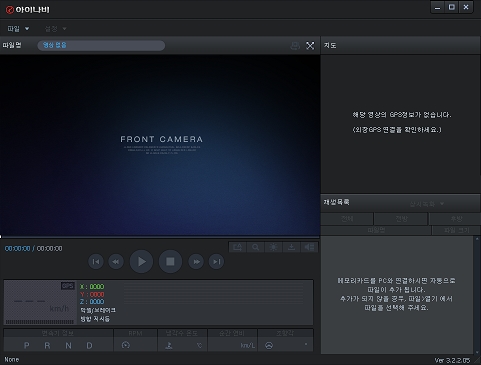Click the rewind button

(116, 262)
